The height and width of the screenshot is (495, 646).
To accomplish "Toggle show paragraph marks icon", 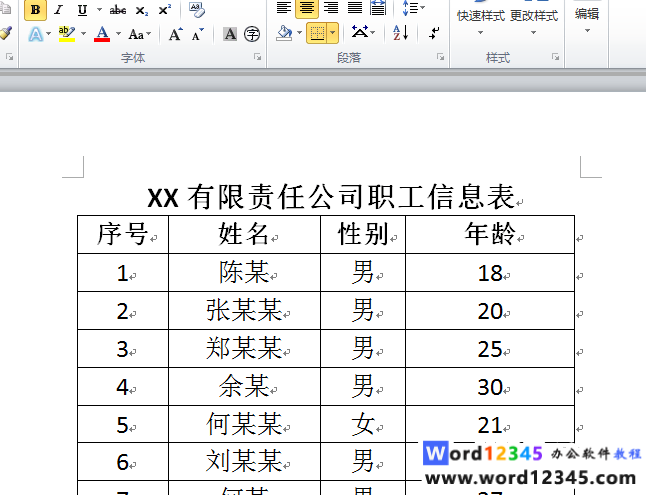I will [434, 33].
